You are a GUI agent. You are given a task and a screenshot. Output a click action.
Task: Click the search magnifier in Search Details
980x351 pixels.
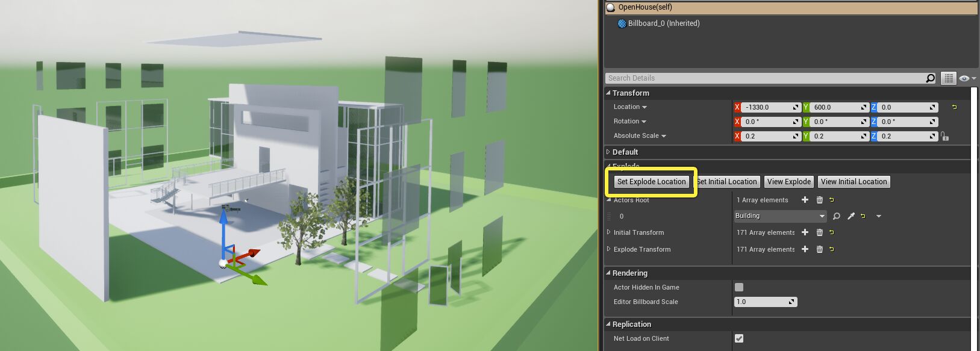[930, 78]
